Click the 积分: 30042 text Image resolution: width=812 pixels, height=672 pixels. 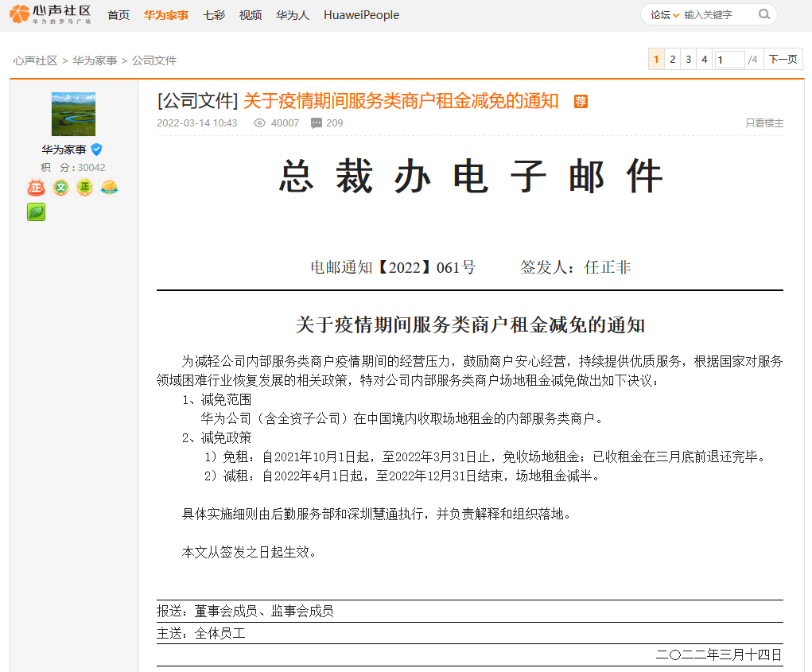point(73,168)
